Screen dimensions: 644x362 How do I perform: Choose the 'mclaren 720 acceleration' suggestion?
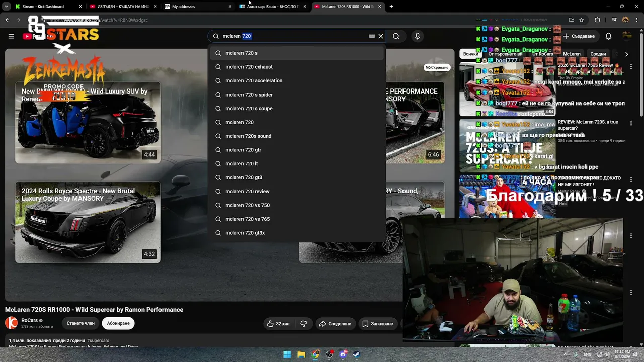[x=297, y=81]
